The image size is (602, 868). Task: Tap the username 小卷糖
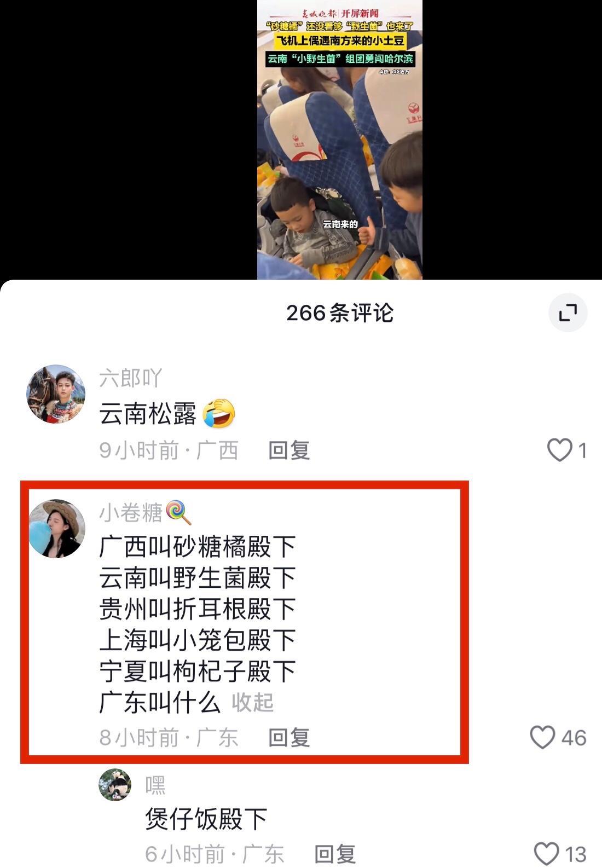(x=131, y=513)
